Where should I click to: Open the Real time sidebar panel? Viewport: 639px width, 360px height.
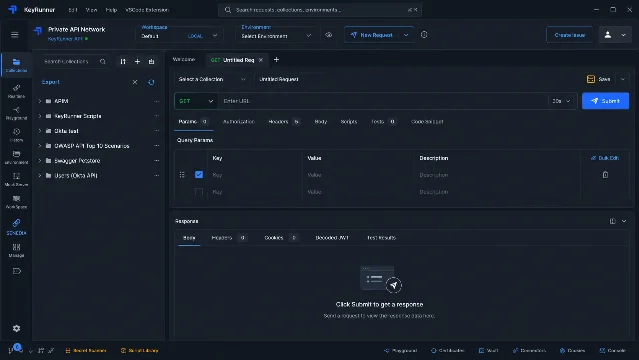click(16, 91)
